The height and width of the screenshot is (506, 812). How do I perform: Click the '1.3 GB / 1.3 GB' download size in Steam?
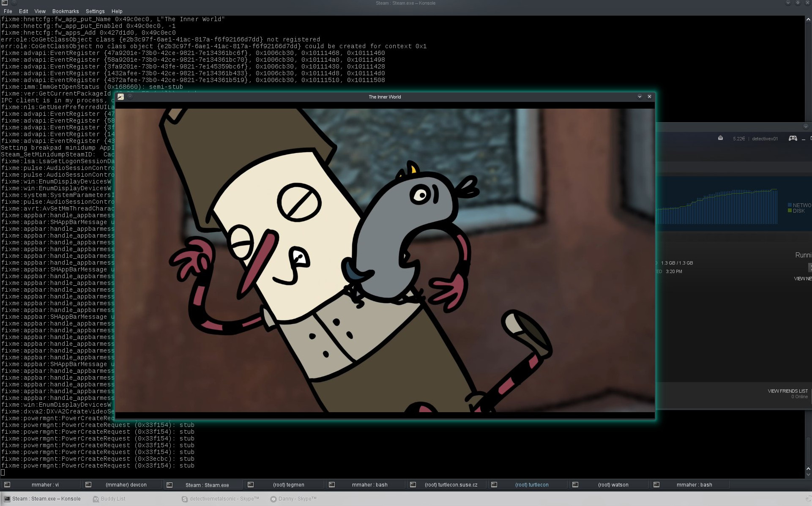[677, 263]
